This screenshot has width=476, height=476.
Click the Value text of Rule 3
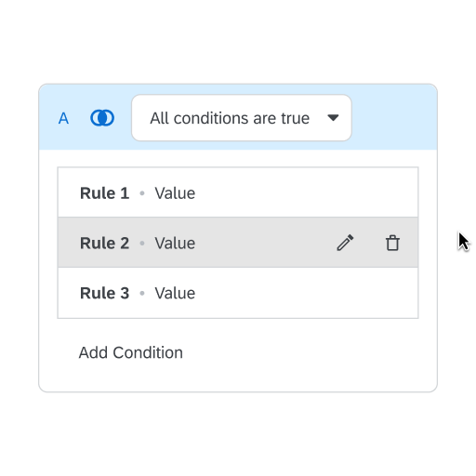click(175, 293)
